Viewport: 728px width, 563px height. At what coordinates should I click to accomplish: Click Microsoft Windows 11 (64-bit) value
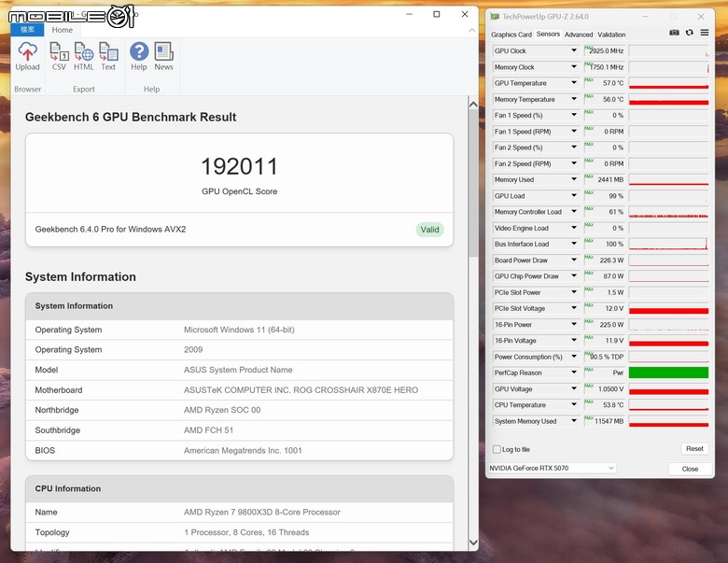click(x=239, y=330)
